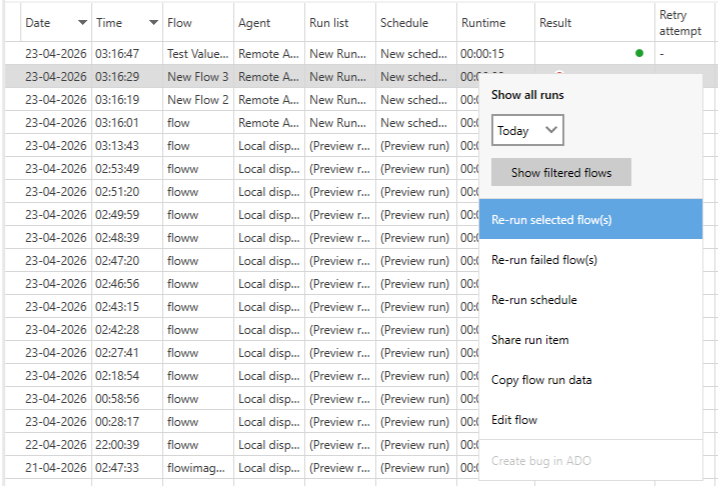The height and width of the screenshot is (486, 718).
Task: Select the flowimag... flow cell
Action: click(x=198, y=468)
